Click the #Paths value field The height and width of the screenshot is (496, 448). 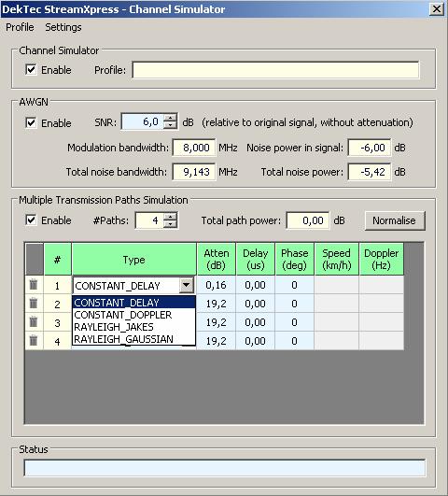point(149,220)
